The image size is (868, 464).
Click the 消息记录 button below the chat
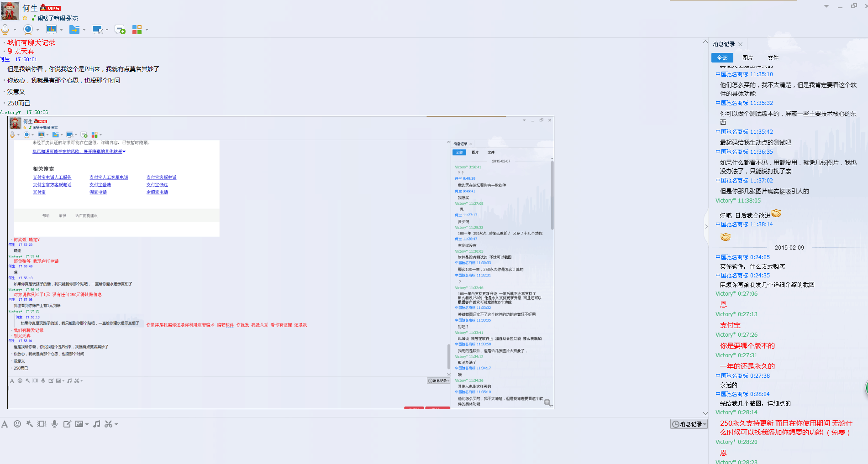[689, 424]
